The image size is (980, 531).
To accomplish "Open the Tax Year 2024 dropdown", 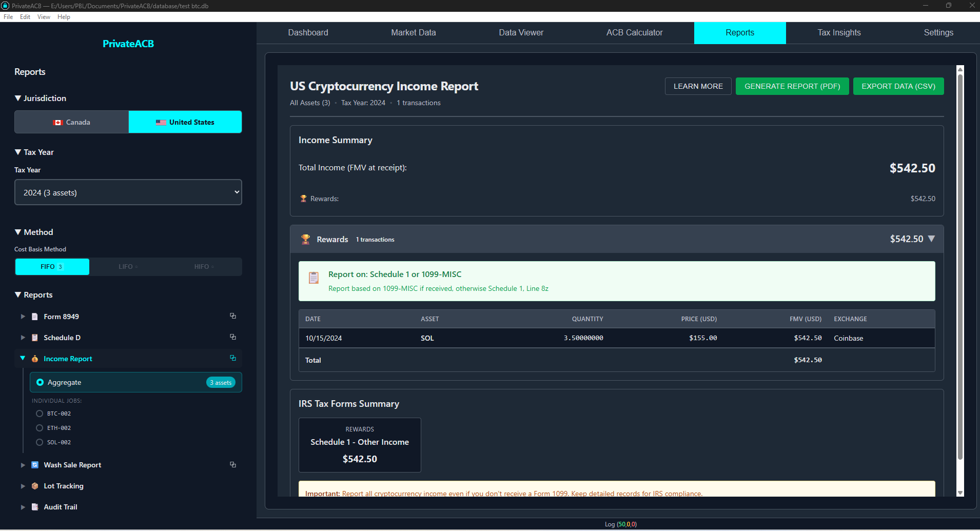I will pyautogui.click(x=128, y=192).
